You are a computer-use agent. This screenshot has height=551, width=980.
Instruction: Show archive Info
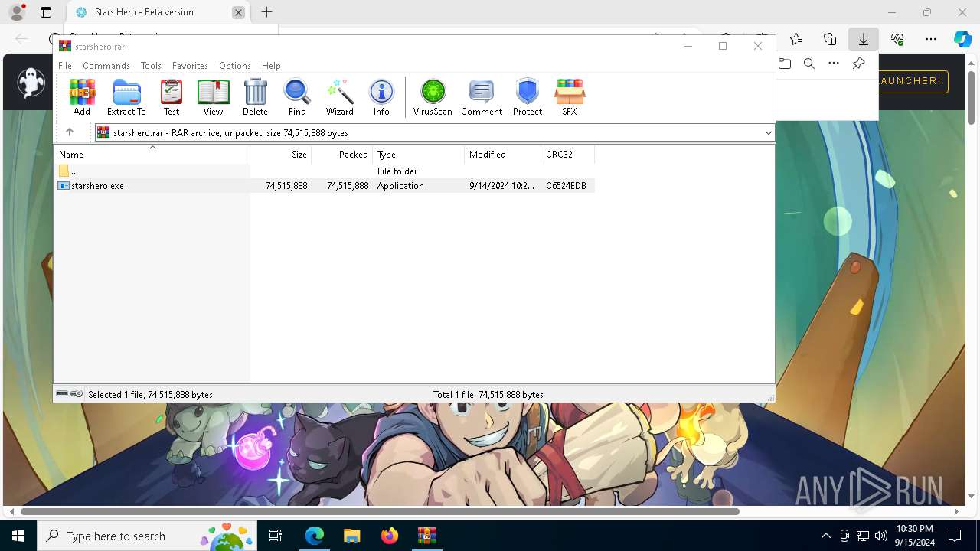(x=381, y=97)
